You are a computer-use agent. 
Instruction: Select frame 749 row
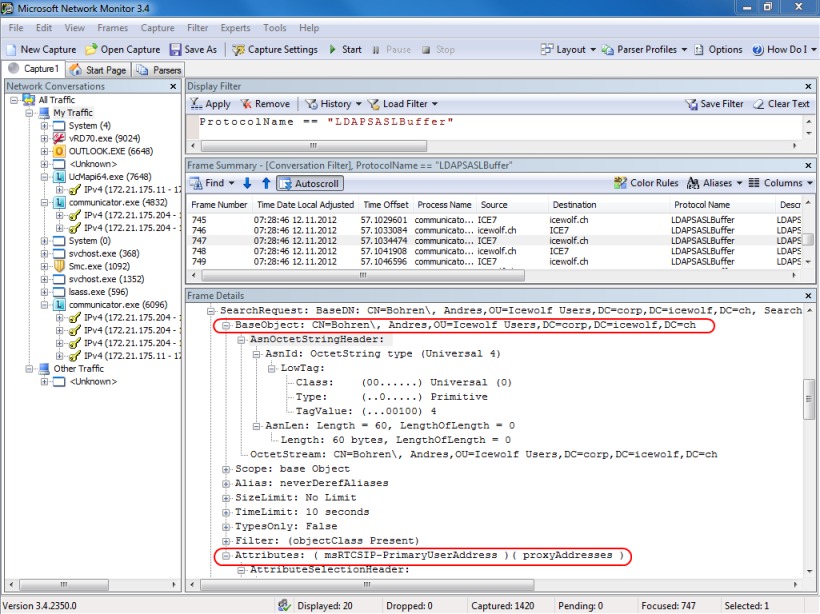click(494, 261)
